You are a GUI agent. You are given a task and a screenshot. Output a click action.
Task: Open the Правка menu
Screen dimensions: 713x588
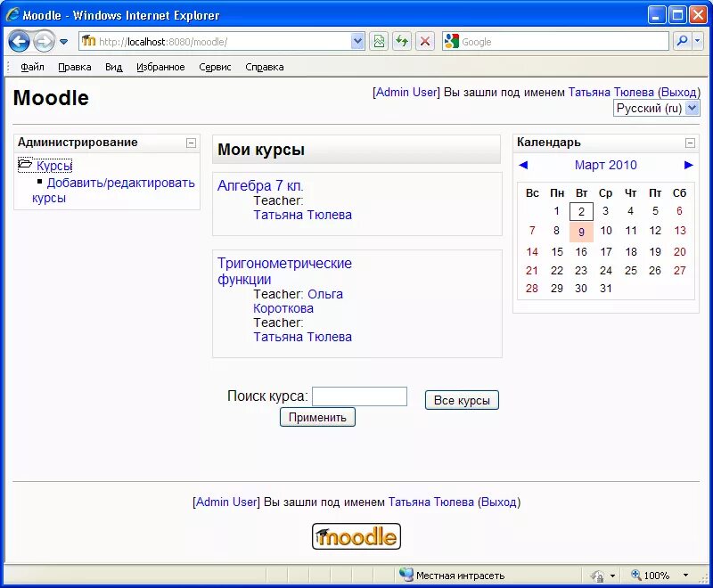point(75,67)
